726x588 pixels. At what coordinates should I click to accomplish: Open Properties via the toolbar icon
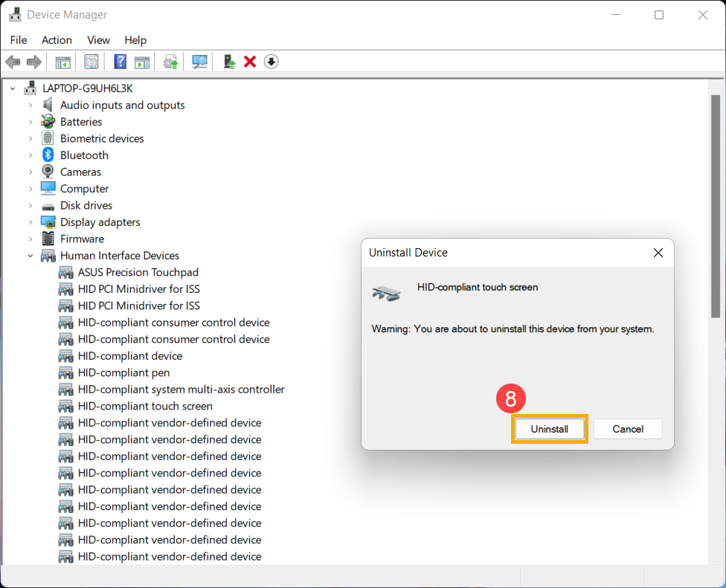pos(91,62)
